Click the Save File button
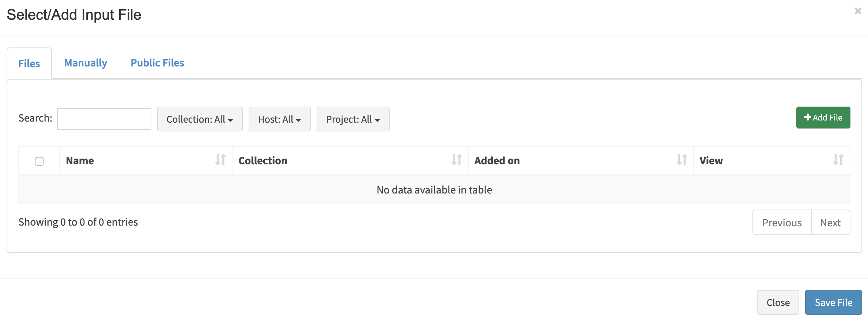Viewport: 868px width, 322px height. (x=833, y=302)
